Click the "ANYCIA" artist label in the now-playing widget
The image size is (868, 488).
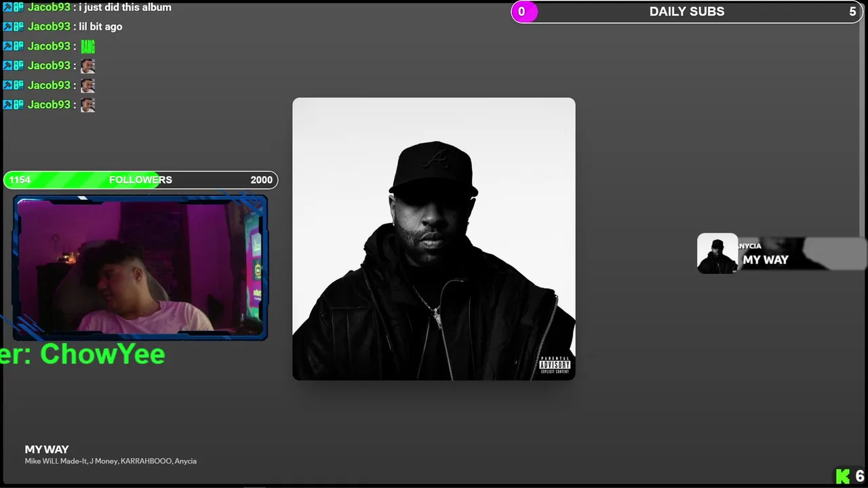coord(750,246)
